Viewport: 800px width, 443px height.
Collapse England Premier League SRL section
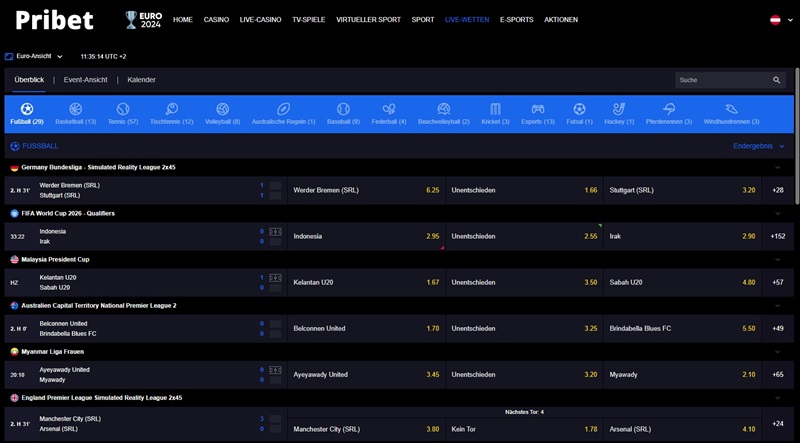pos(778,398)
